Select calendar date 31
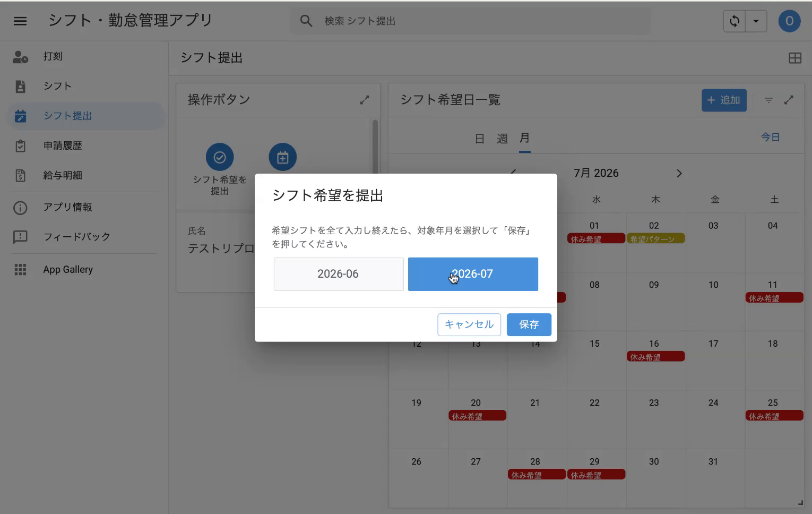Screen dimensions: 812x514 (713, 461)
